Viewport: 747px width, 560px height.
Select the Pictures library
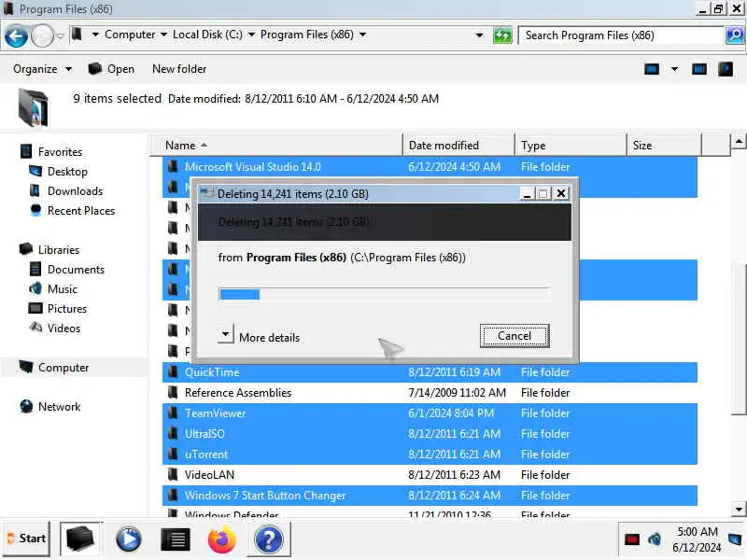tap(67, 309)
